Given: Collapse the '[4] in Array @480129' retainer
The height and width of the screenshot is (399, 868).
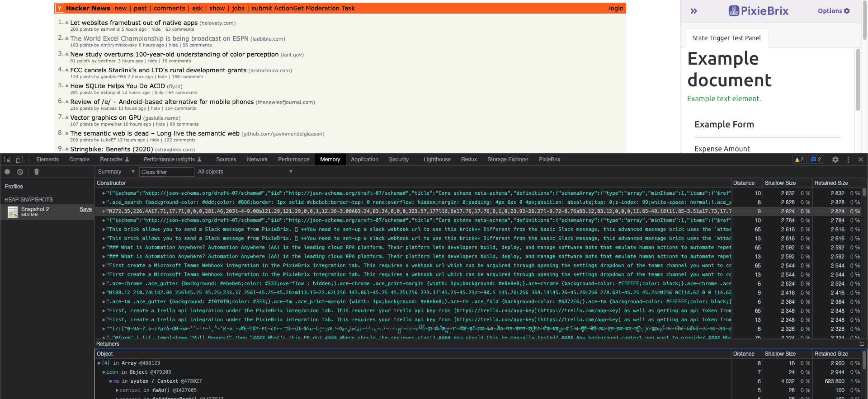Looking at the screenshot, I should coord(99,363).
